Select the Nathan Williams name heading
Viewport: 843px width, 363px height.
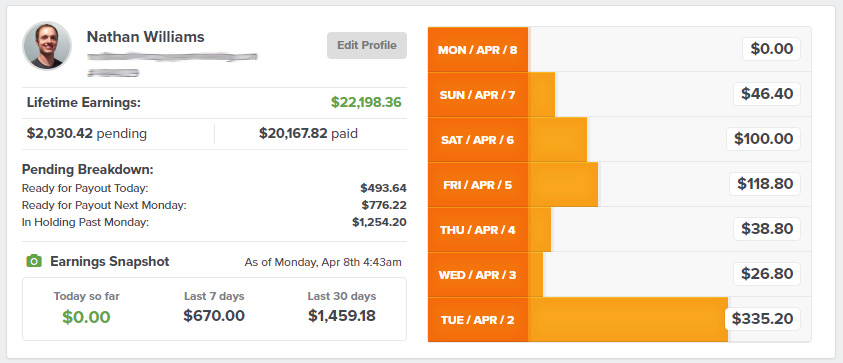[x=146, y=37]
